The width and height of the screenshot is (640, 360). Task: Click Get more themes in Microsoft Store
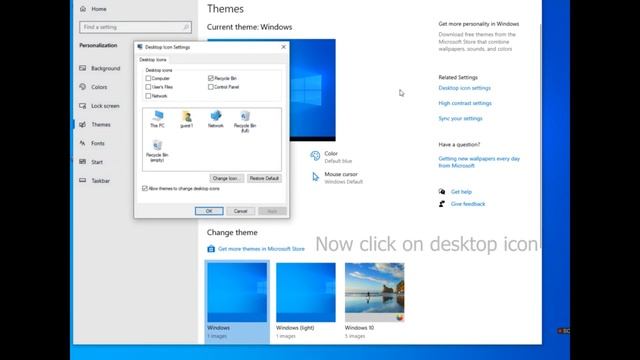coord(261,249)
